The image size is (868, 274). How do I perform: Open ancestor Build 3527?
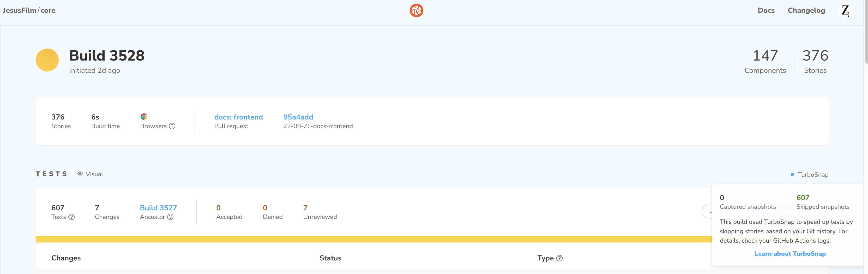(158, 208)
